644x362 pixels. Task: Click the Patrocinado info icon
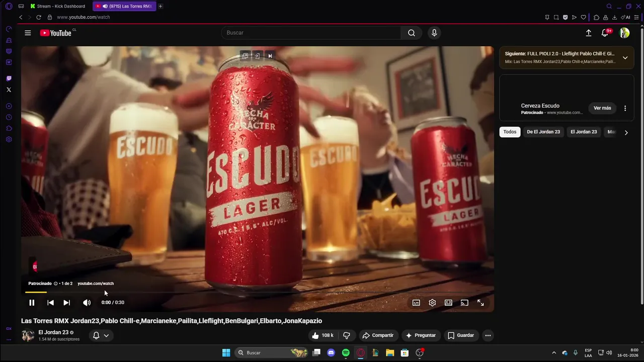[x=55, y=284]
